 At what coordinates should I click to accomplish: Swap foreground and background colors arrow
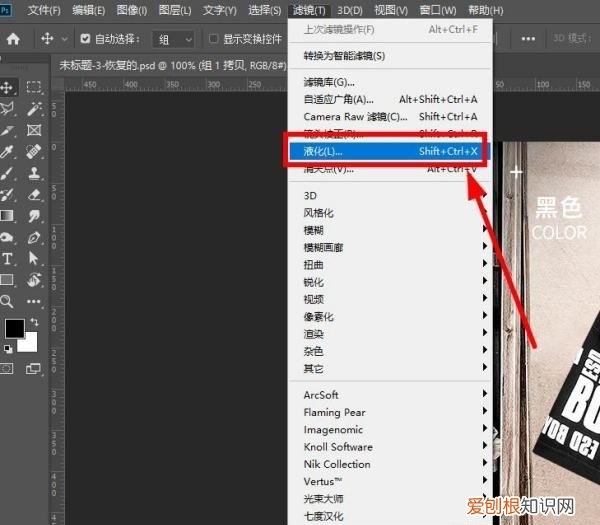(34, 322)
